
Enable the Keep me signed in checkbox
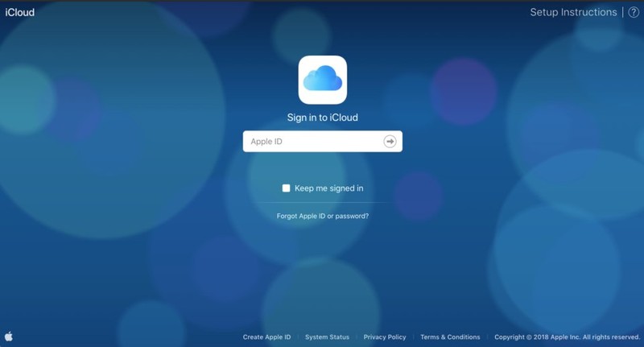[x=287, y=188]
